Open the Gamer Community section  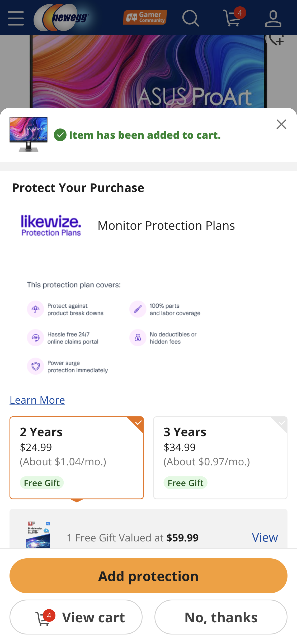point(145,17)
